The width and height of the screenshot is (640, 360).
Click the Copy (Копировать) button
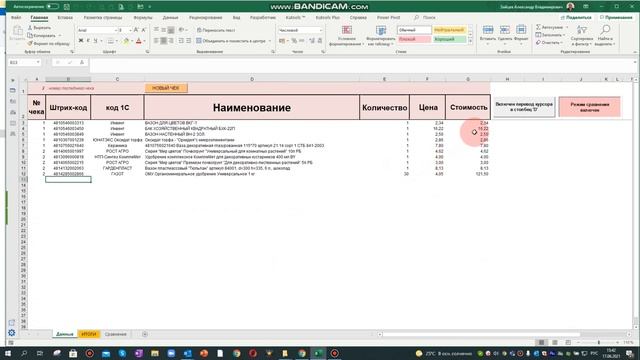click(x=42, y=36)
